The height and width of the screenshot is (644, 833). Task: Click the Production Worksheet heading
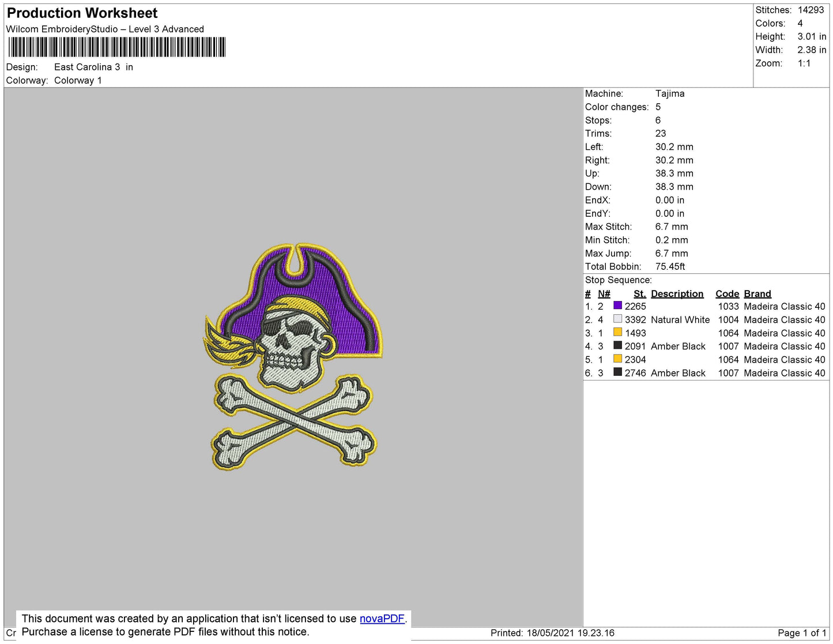point(82,13)
